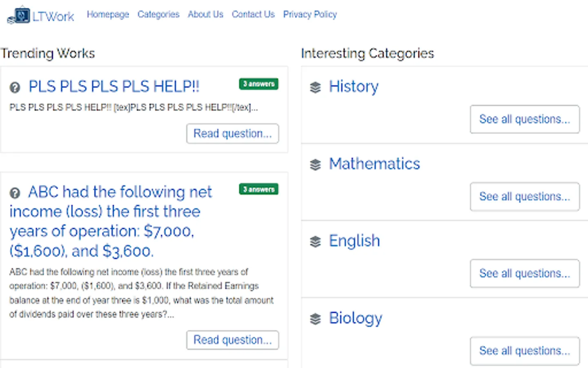This screenshot has width=588, height=368.
Task: See all questions in Mathematics
Action: (524, 197)
